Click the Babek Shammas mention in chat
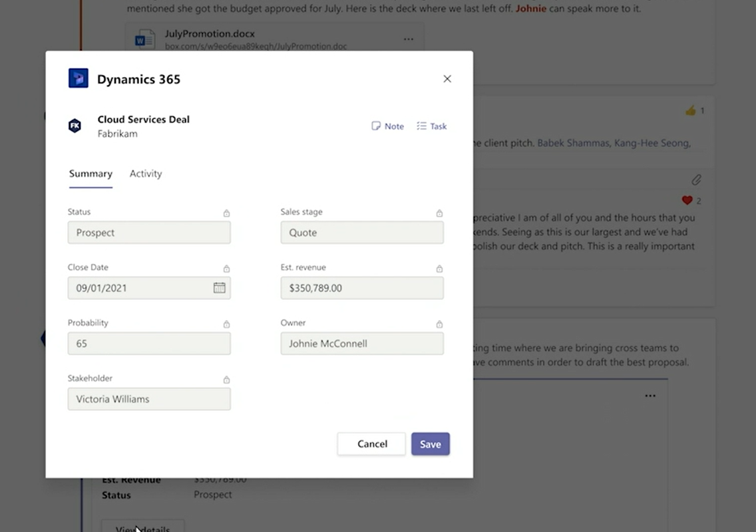 [x=574, y=143]
